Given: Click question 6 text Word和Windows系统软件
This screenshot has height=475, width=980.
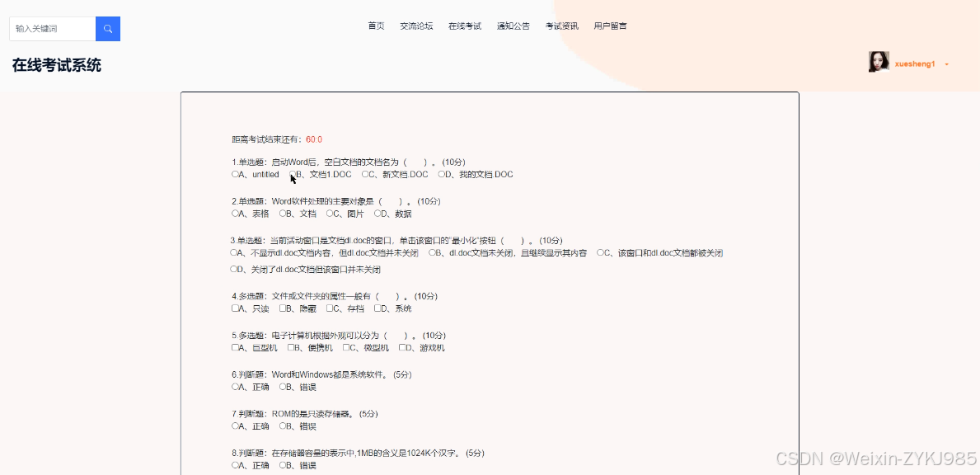Looking at the screenshot, I should pyautogui.click(x=321, y=374).
